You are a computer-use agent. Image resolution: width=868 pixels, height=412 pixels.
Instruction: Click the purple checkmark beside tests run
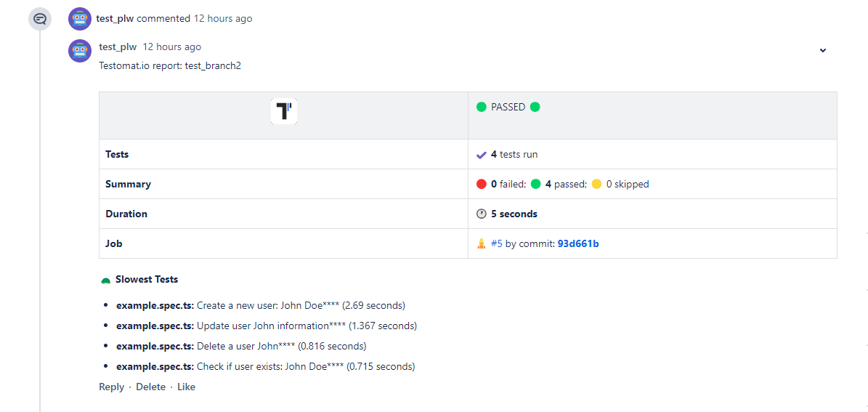(481, 155)
